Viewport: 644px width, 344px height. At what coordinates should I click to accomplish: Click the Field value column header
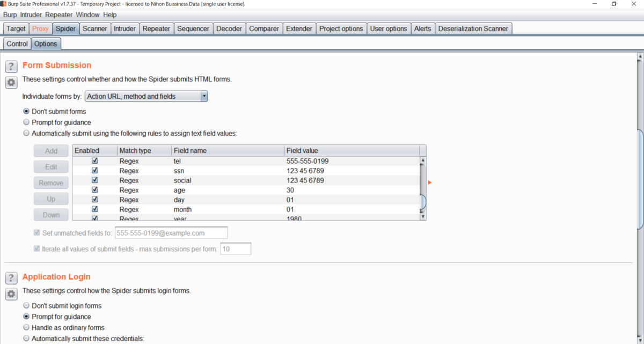pyautogui.click(x=352, y=151)
